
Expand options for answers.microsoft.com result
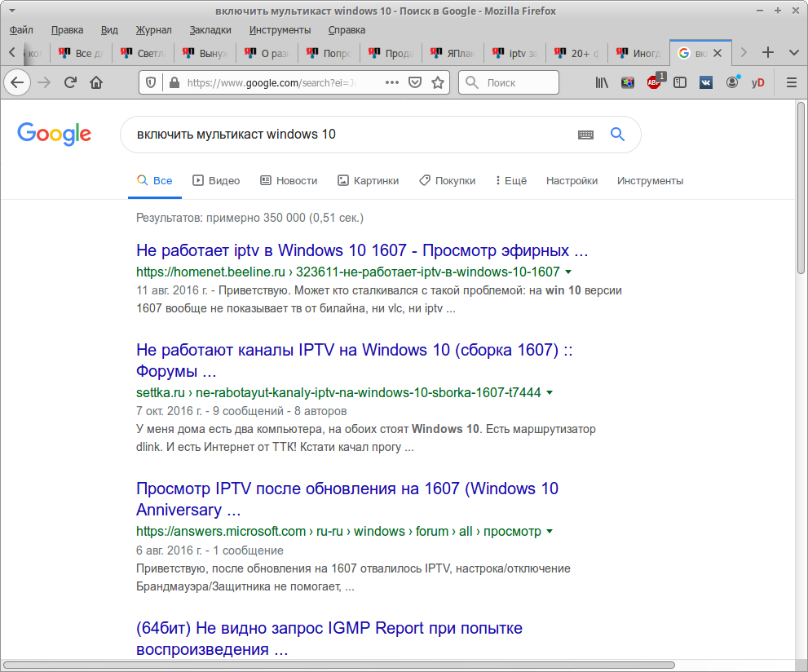(550, 531)
